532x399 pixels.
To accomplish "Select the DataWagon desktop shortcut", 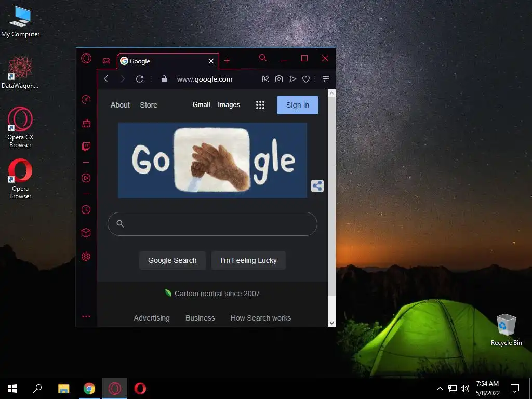I will click(20, 72).
